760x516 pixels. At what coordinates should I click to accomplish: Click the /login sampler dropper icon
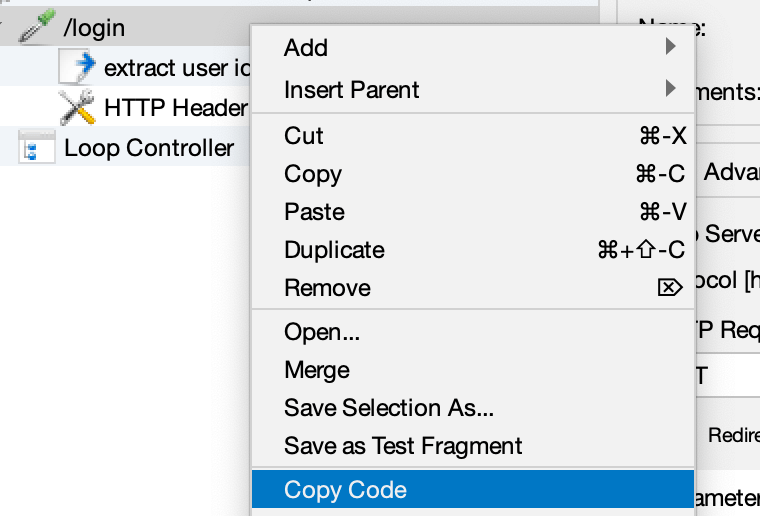tap(39, 29)
